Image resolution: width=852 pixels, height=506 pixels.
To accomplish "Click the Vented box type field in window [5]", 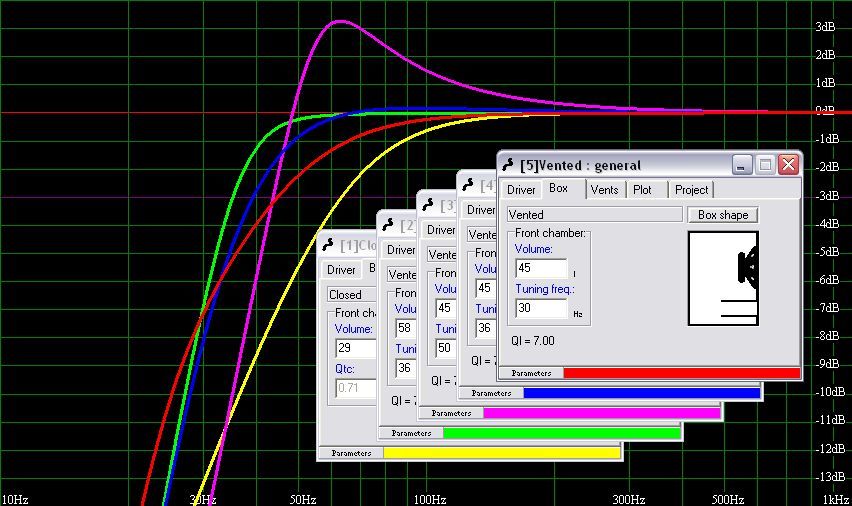I will click(594, 215).
